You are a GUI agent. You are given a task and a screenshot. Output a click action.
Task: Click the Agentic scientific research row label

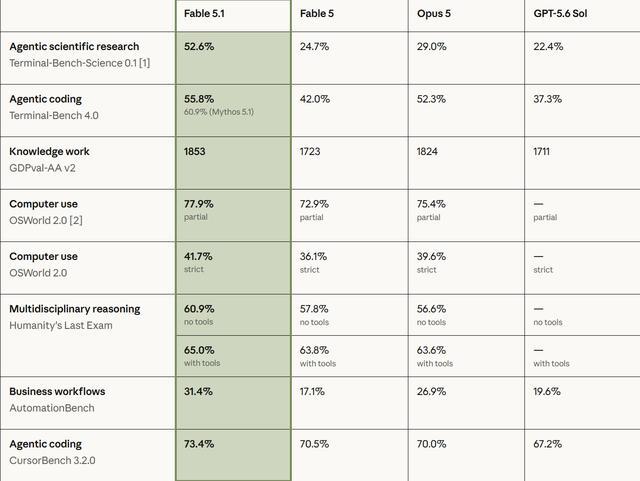pyautogui.click(x=74, y=47)
